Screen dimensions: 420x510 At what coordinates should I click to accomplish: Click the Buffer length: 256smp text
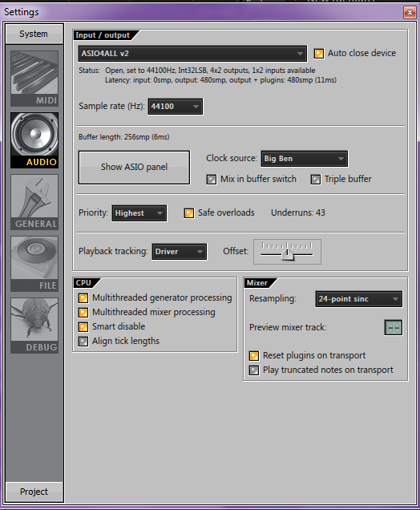coord(124,137)
